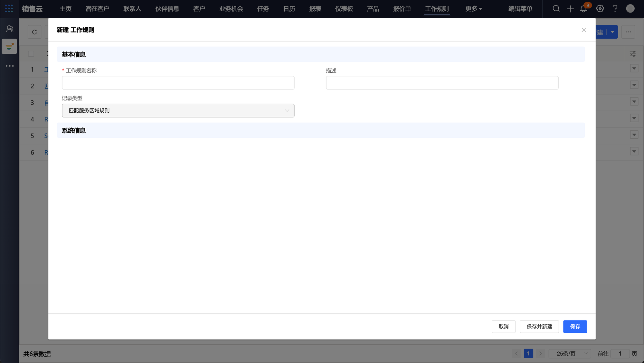644x363 pixels.
Task: Click the plus quick-create icon
Action: [x=570, y=9]
